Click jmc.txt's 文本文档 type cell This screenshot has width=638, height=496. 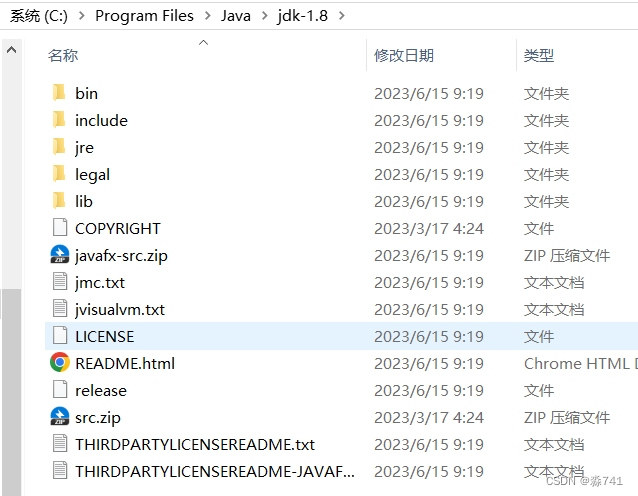pos(554,283)
